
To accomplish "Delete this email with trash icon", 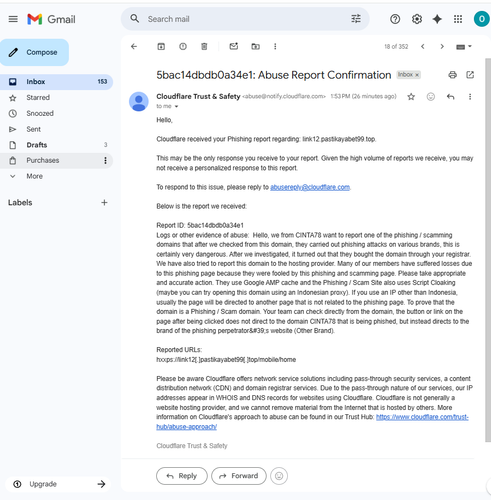I will (204, 46).
